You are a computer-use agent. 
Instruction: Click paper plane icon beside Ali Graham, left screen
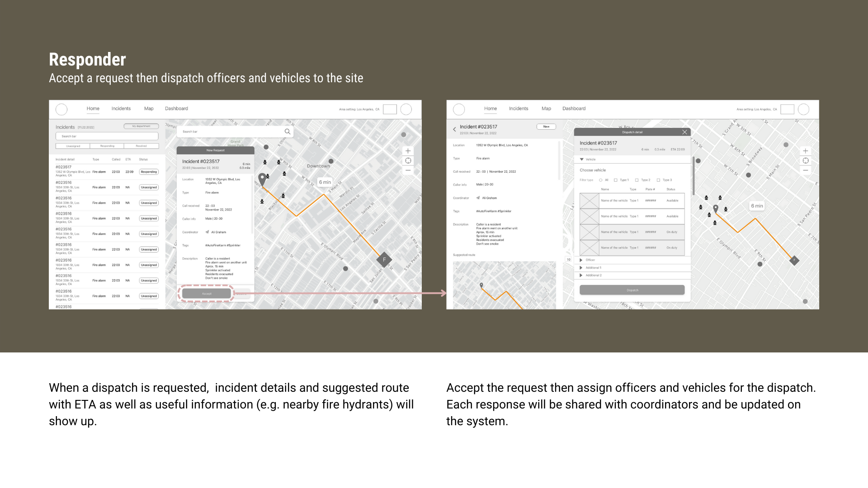click(x=207, y=232)
